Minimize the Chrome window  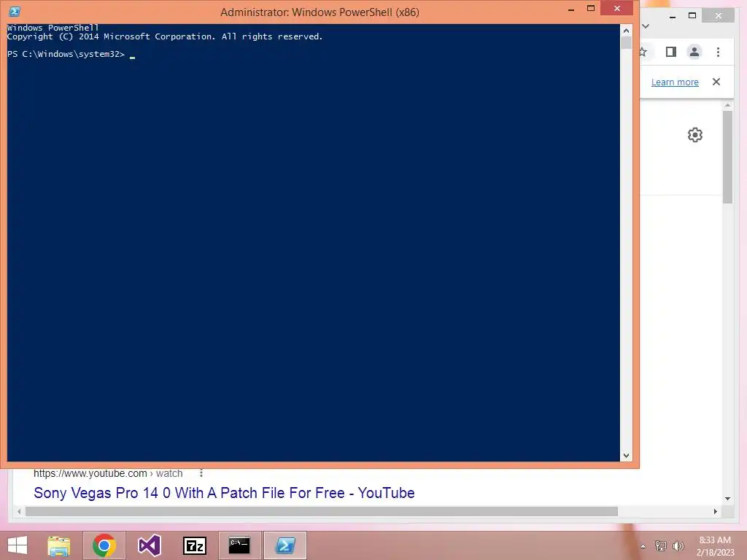pos(673,16)
